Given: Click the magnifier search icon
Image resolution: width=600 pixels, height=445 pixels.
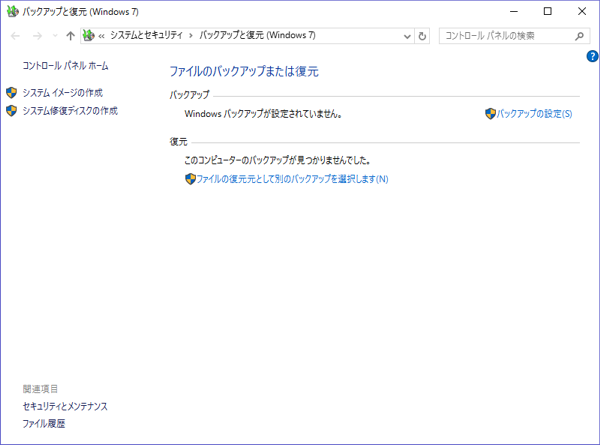Looking at the screenshot, I should tap(579, 36).
